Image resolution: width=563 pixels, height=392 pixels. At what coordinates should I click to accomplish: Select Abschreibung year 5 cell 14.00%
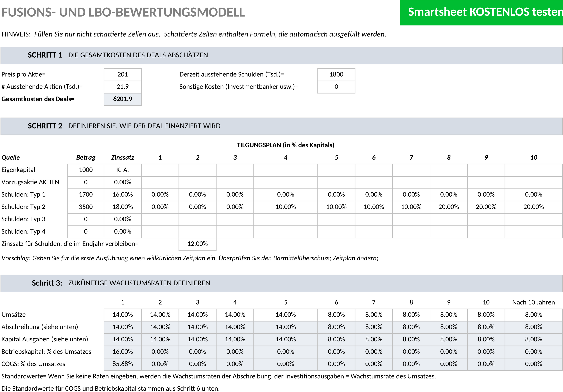pyautogui.click(x=286, y=327)
